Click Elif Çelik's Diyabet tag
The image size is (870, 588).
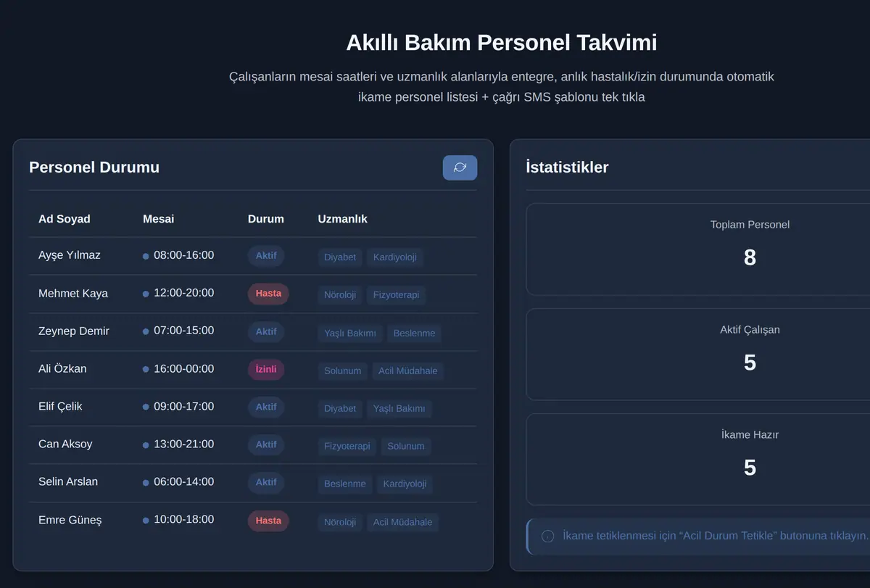click(x=340, y=409)
